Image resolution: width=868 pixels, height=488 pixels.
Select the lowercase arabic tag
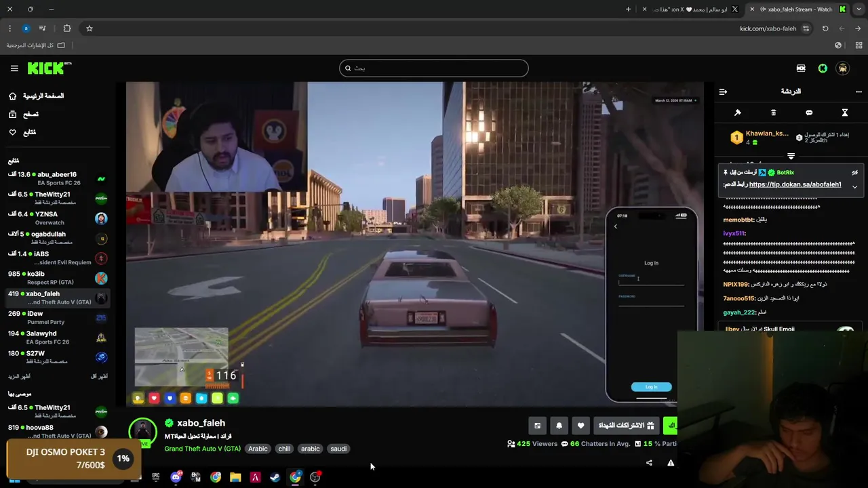310,449
